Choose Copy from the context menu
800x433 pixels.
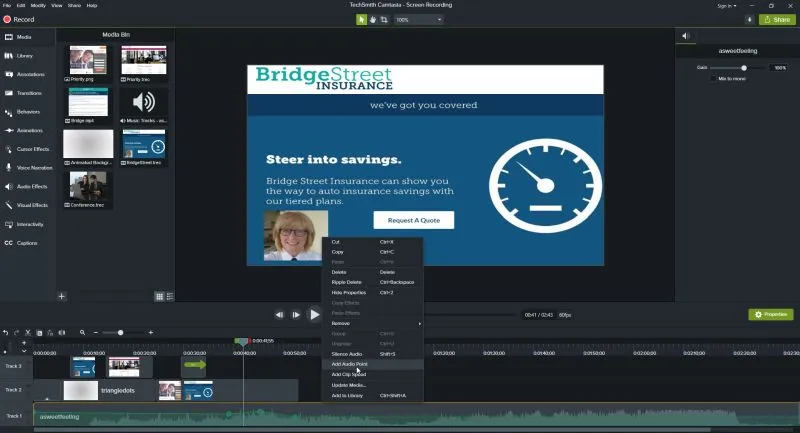pos(371,252)
